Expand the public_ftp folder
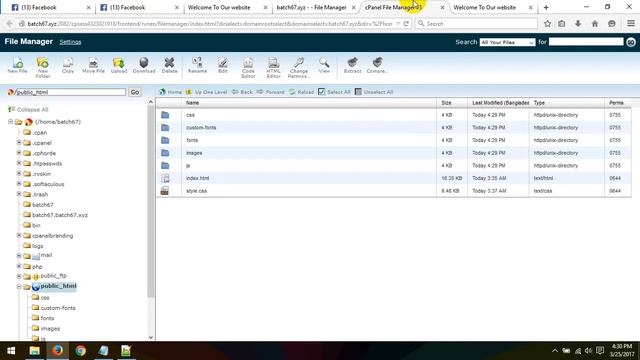The height and width of the screenshot is (360, 640). [19, 276]
